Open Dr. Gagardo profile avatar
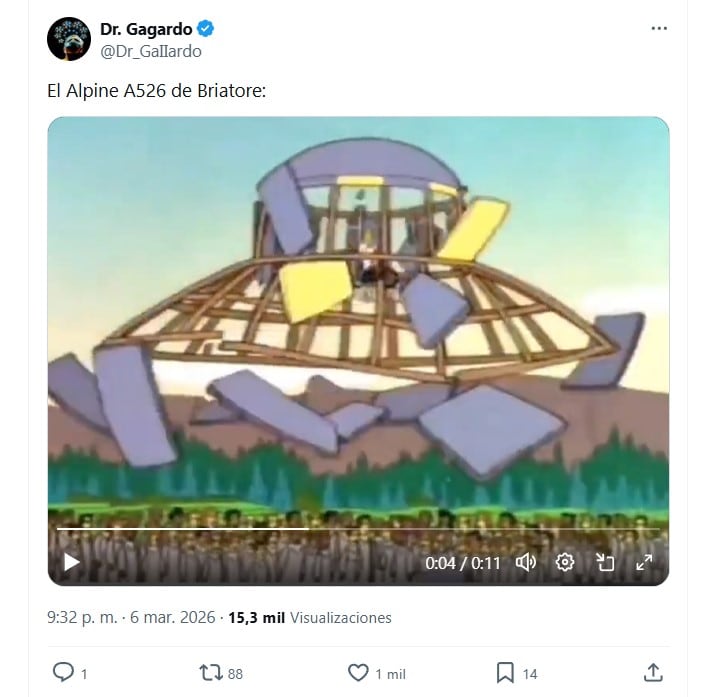Screen dimensions: 713x697 tap(69, 39)
